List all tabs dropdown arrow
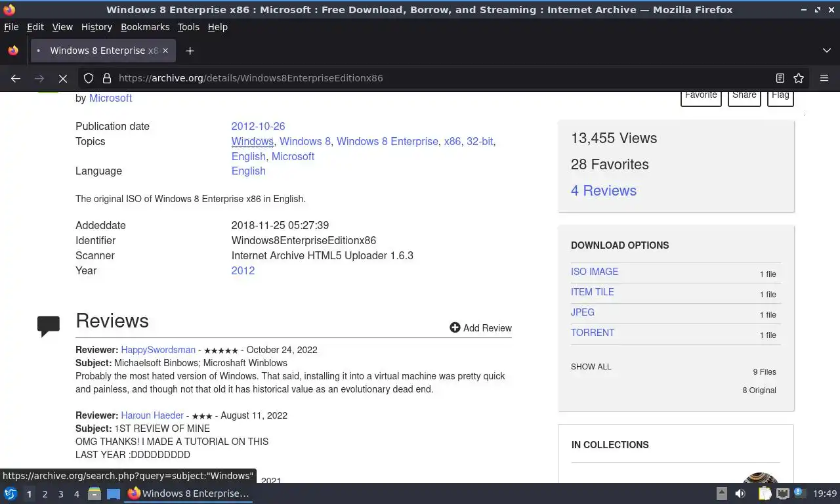840x504 pixels. pos(826,51)
